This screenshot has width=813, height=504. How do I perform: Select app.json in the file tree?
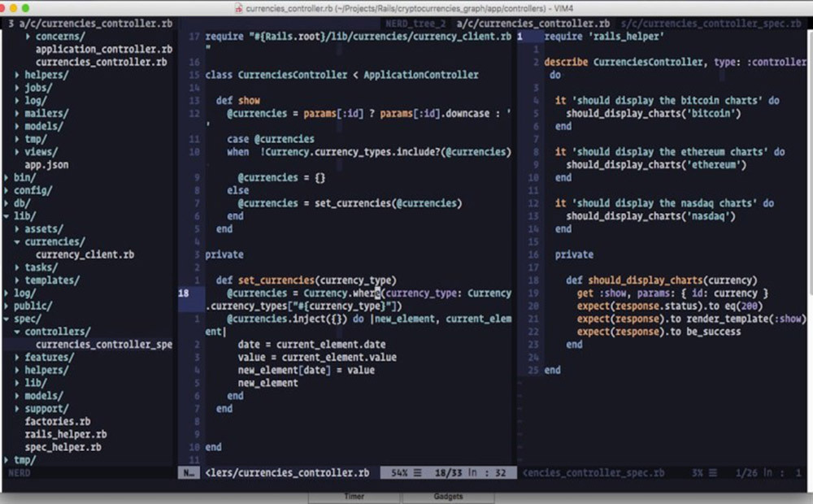click(46, 164)
